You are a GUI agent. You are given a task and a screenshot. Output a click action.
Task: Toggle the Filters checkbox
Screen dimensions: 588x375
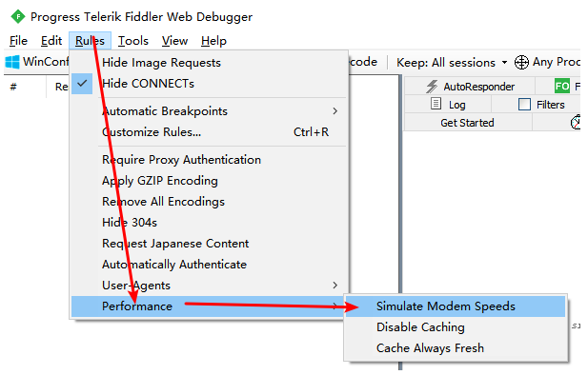click(524, 104)
